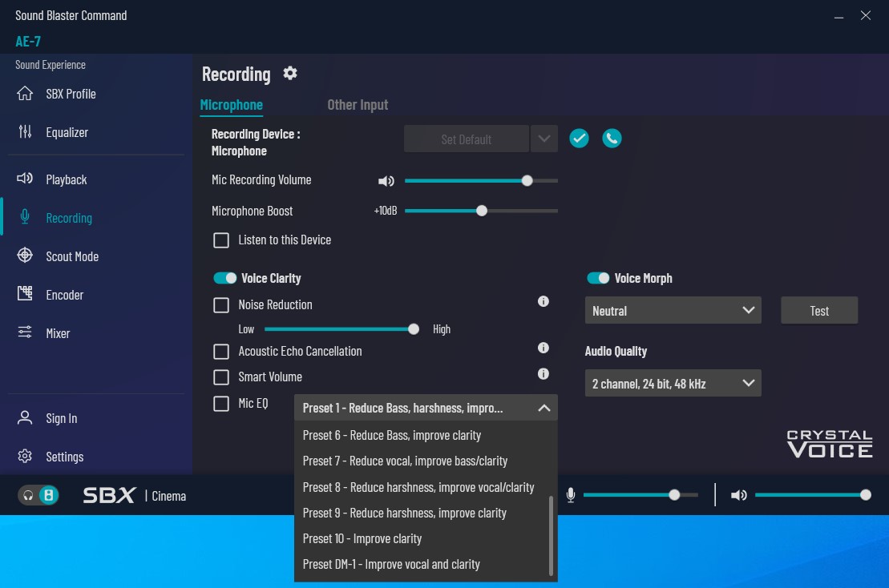The height and width of the screenshot is (588, 889).
Task: Show Smart Volume info icon
Action: point(544,374)
